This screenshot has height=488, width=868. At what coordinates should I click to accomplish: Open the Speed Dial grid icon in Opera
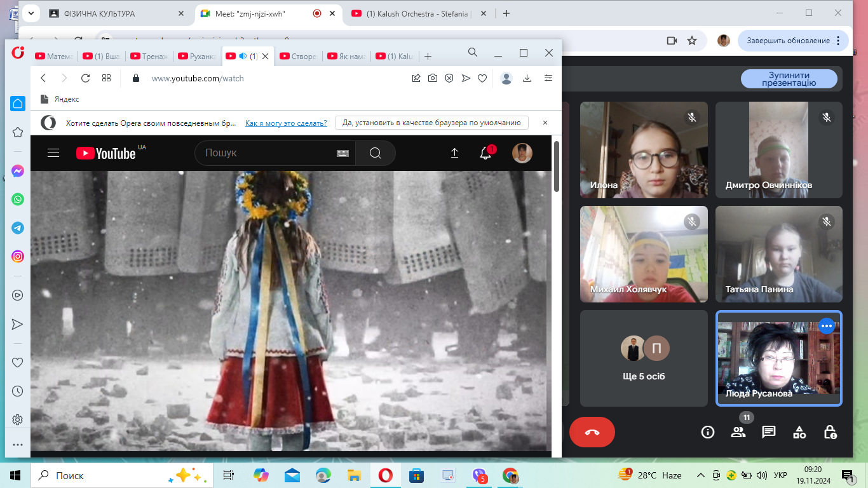106,78
